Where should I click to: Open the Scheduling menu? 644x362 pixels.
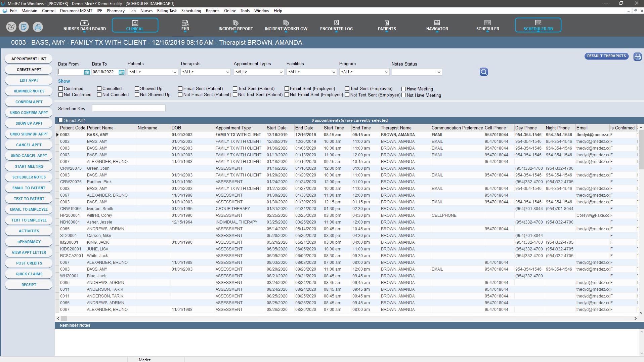click(191, 11)
